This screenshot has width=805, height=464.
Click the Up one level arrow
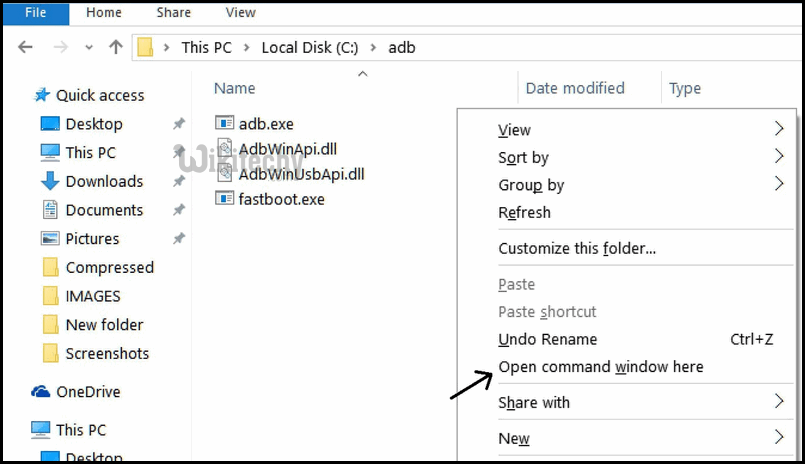pos(116,47)
